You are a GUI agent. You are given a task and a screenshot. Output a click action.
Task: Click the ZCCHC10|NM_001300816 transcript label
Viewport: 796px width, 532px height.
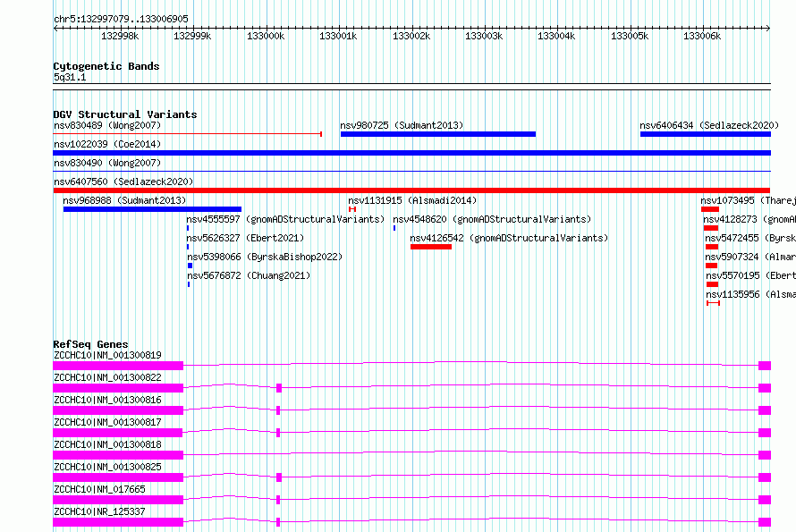(107, 400)
